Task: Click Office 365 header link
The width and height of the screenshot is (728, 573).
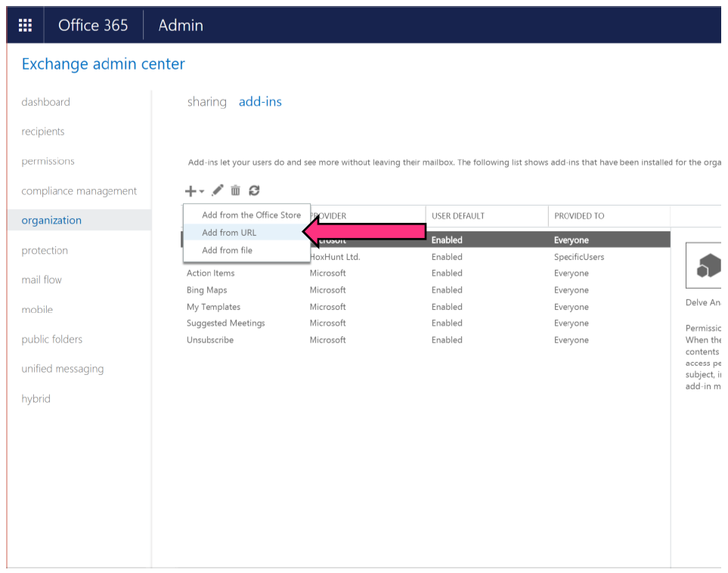Action: click(93, 25)
